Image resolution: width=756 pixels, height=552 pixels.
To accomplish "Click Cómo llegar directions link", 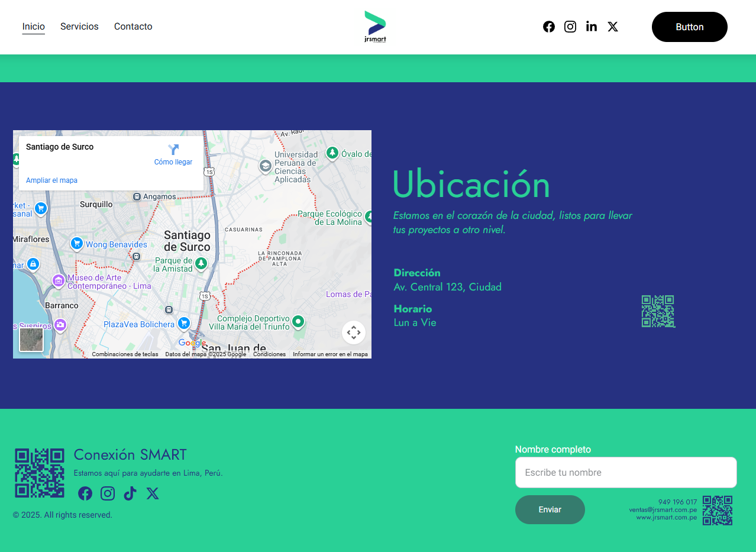I will coord(173,155).
